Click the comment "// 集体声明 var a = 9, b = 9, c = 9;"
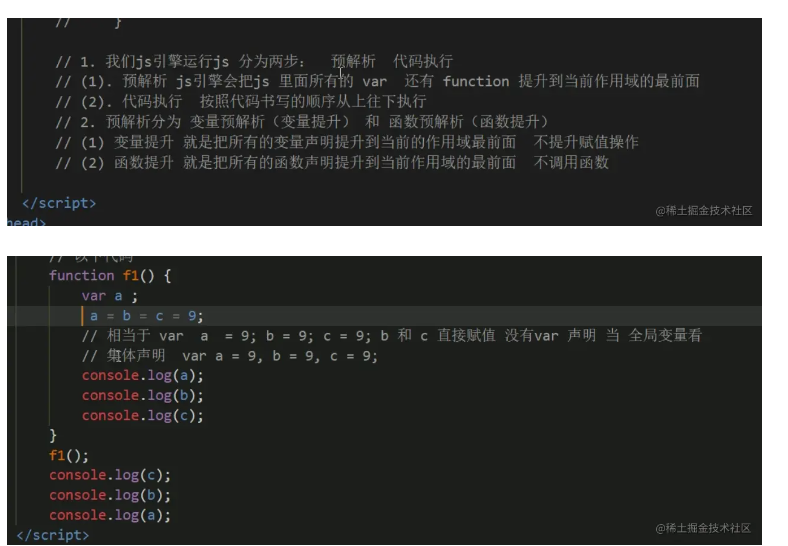The image size is (788, 546). 230,356
